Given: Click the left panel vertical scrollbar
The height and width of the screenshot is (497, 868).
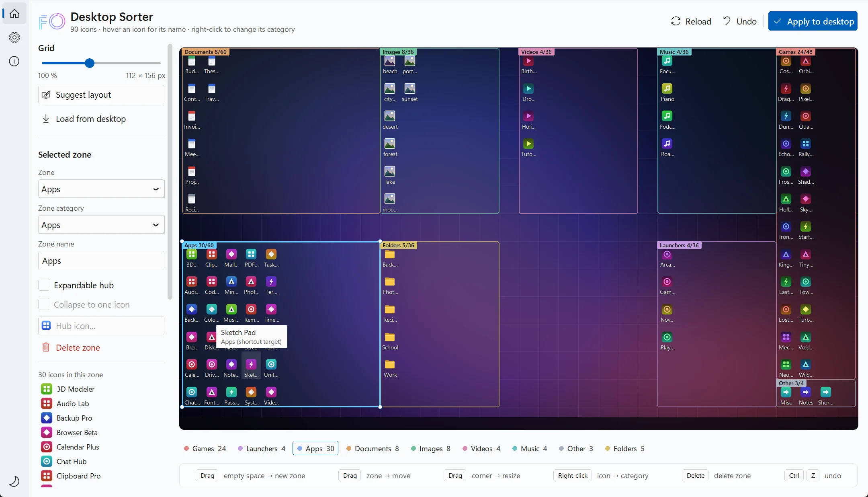Looking at the screenshot, I should click(x=170, y=172).
